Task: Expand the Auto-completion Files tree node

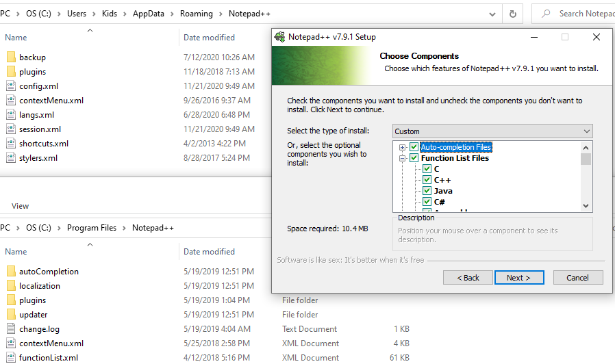Action: (x=402, y=147)
